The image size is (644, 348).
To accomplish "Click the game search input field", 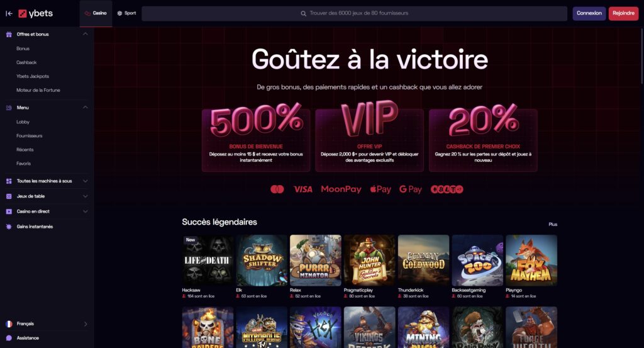I will coord(355,13).
